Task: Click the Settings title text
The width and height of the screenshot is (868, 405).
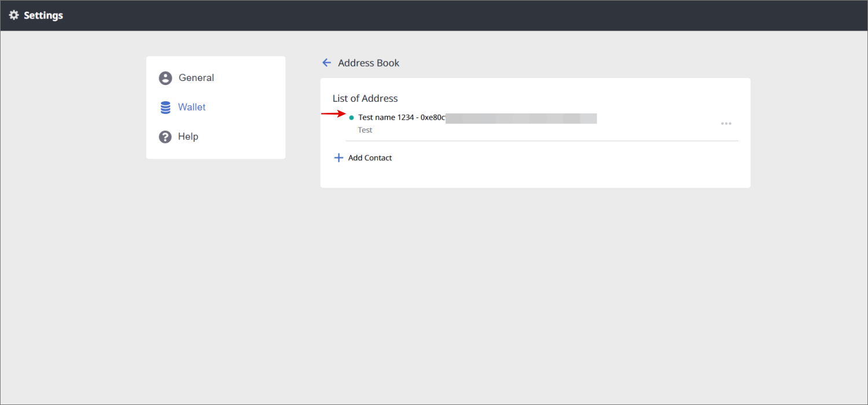Action: point(43,16)
